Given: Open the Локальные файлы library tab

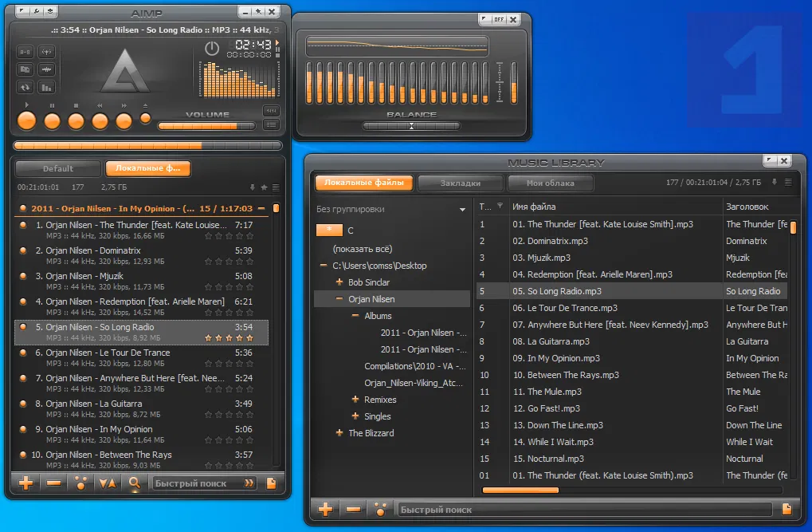Looking at the screenshot, I should [364, 183].
